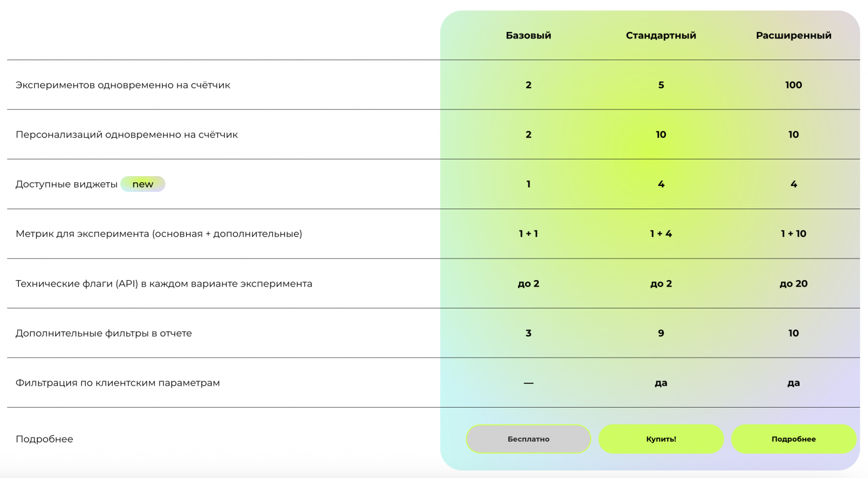Click the до 20 technical flags value
Image resolution: width=868 pixels, height=478 pixels.
tap(793, 284)
